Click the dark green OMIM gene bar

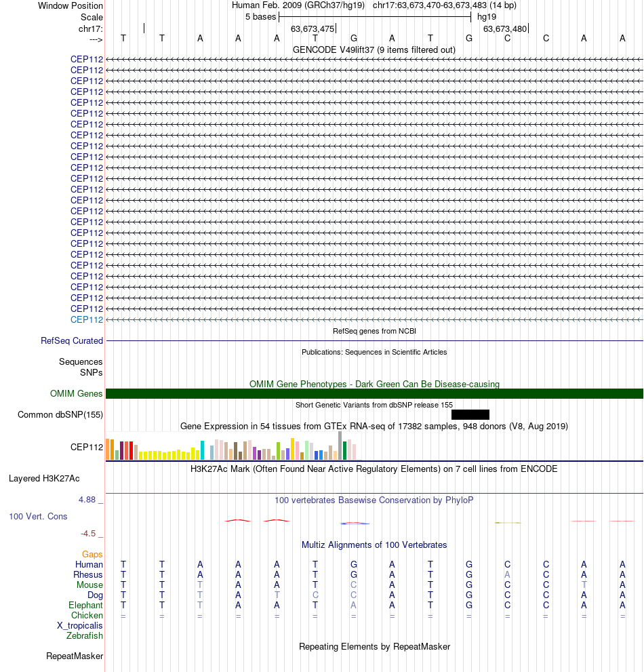click(374, 393)
